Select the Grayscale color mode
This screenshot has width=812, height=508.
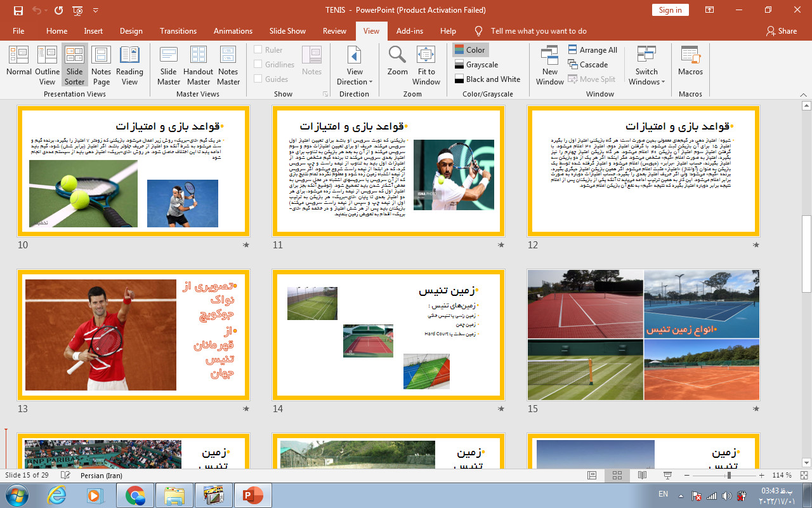click(x=476, y=64)
